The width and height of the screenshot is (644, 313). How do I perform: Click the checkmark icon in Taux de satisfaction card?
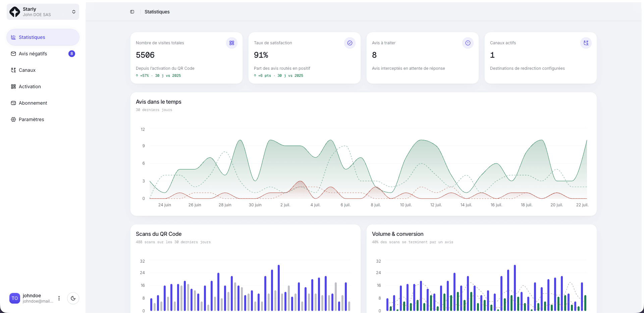[x=350, y=43]
